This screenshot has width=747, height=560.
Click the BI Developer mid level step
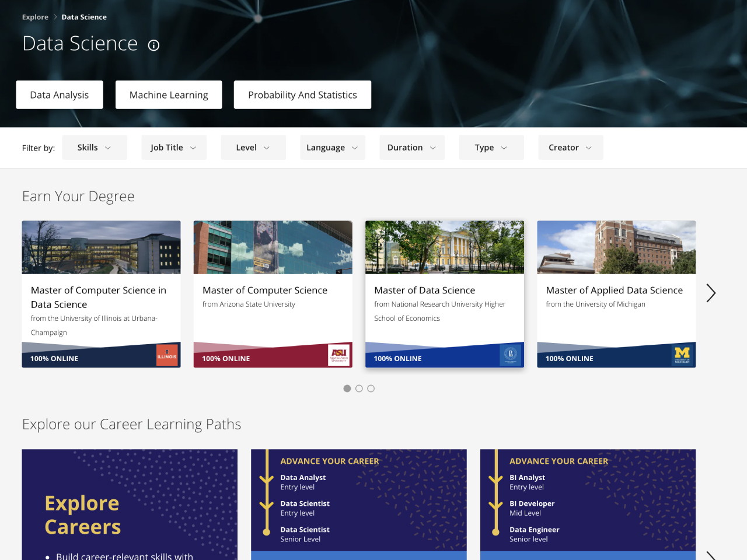(532, 508)
